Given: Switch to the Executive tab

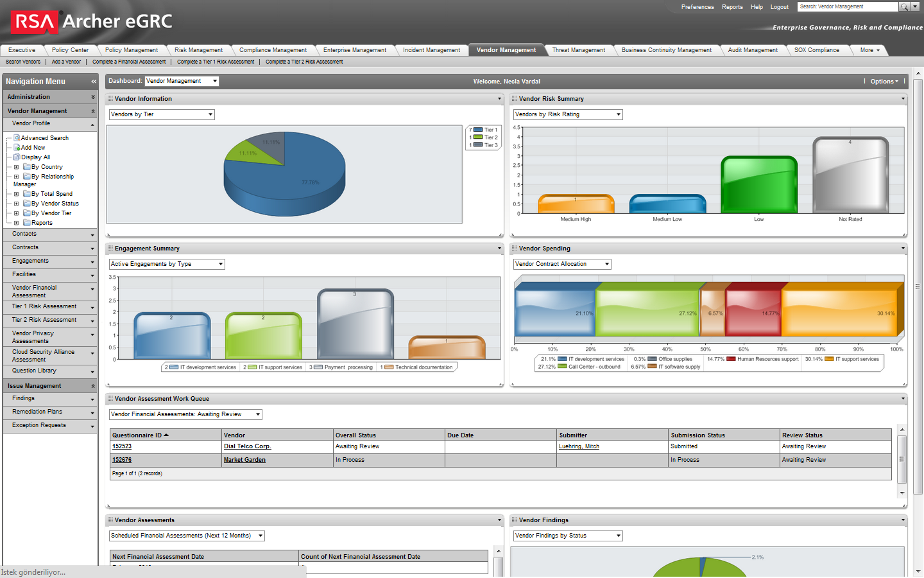Looking at the screenshot, I should 22,50.
